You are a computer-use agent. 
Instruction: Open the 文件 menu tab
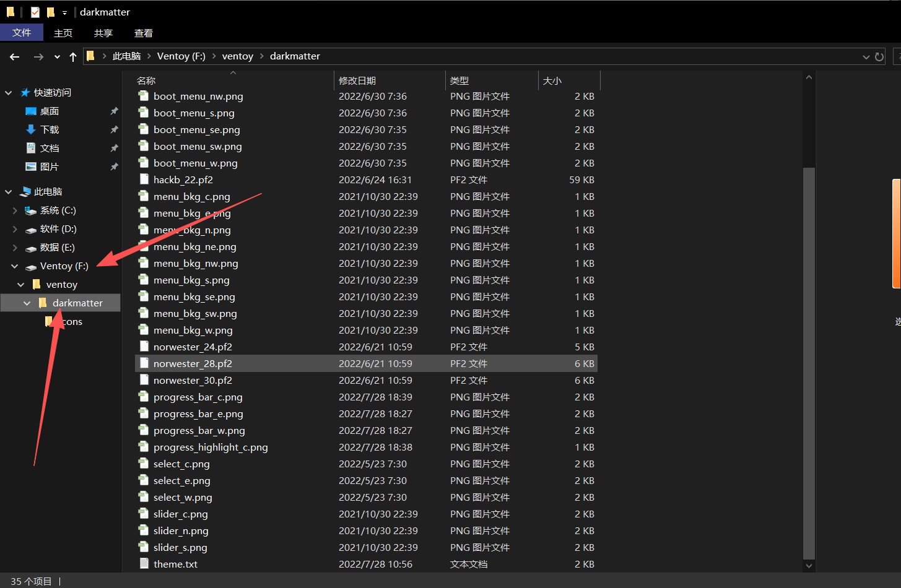(22, 33)
